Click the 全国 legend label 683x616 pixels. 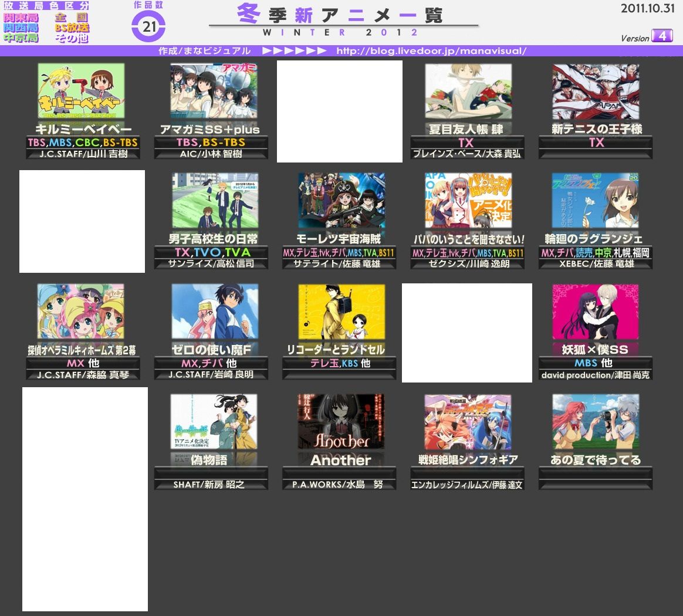(72, 18)
